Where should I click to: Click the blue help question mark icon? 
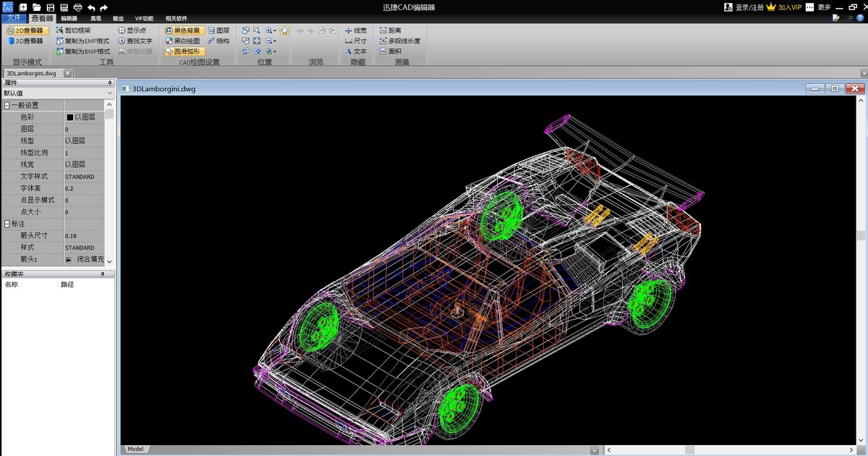coord(860,17)
